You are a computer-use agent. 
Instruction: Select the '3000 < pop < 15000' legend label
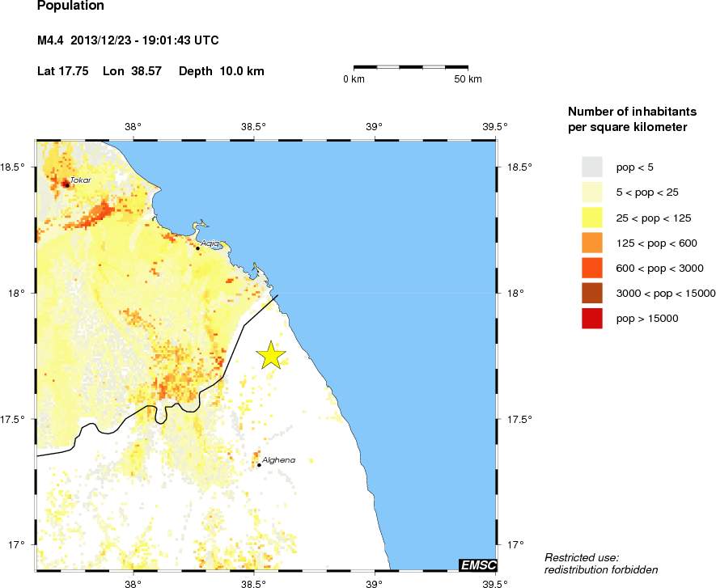666,293
